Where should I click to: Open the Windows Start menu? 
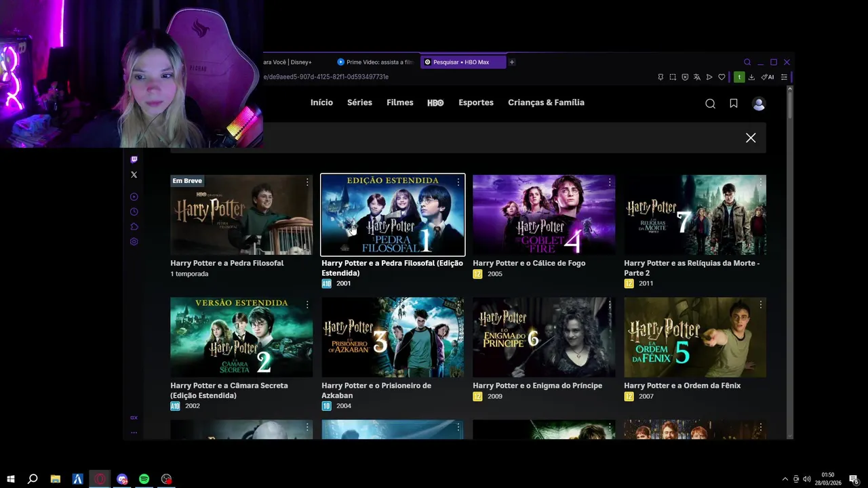[10, 479]
